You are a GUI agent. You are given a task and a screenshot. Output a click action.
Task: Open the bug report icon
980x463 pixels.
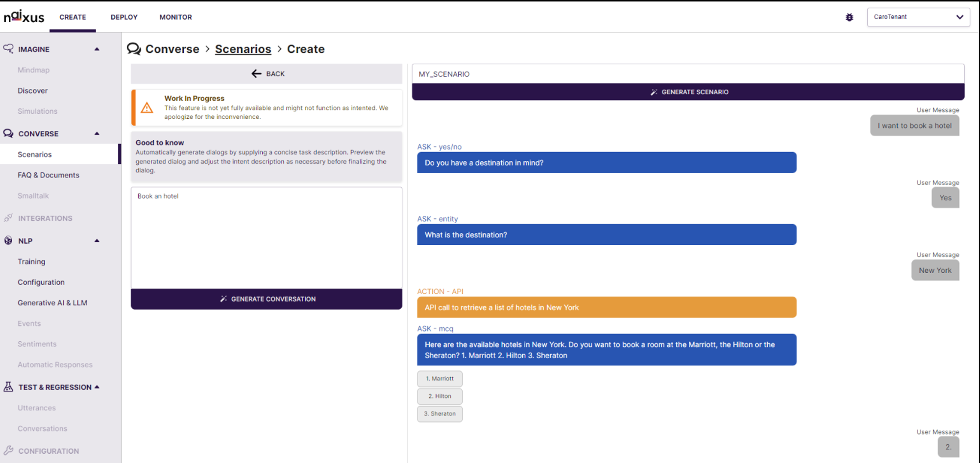tap(850, 17)
